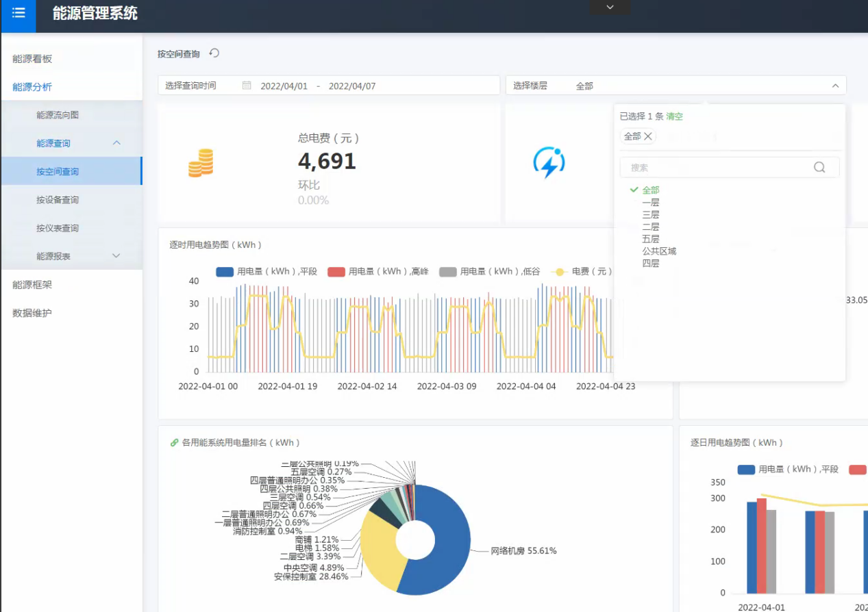Remove the 全部 tag with X icon
The image size is (868, 612).
pyautogui.click(x=648, y=136)
